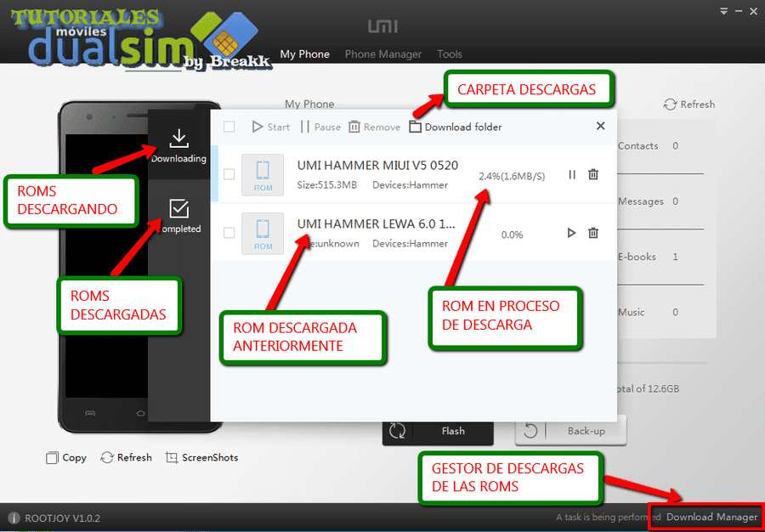Click the 2.4%(1.6MB/S) progress text
The width and height of the screenshot is (765, 532).
tap(512, 177)
